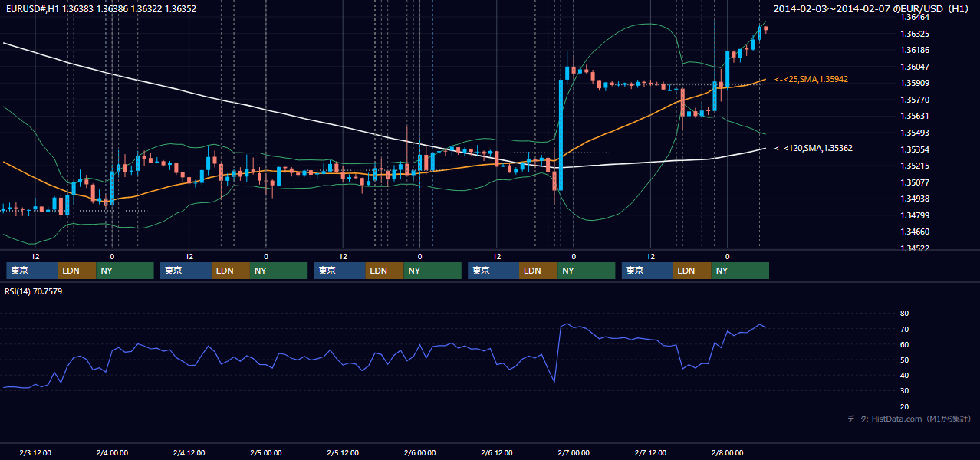Viewport: 980px width, 460px height.
Task: Select the LDN session block for 2/4
Action: coord(231,271)
